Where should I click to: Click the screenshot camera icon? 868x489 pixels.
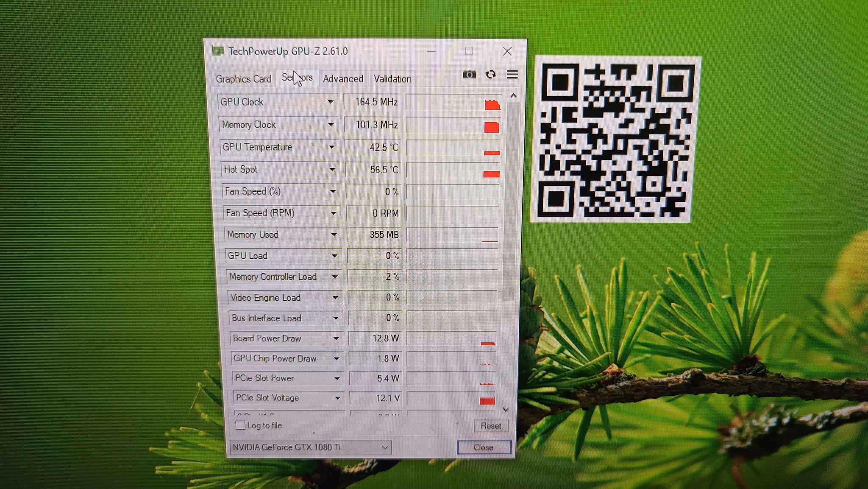point(469,75)
